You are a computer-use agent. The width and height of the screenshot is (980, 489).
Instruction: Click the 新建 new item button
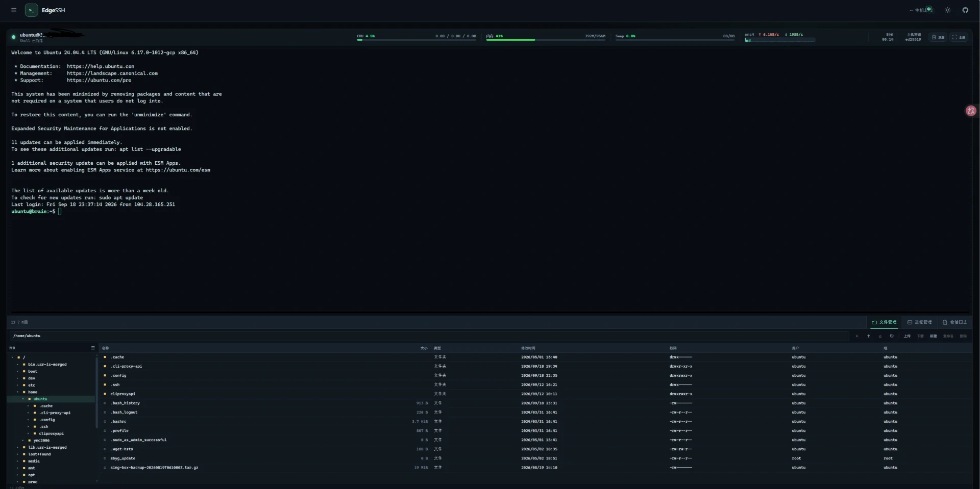click(933, 336)
